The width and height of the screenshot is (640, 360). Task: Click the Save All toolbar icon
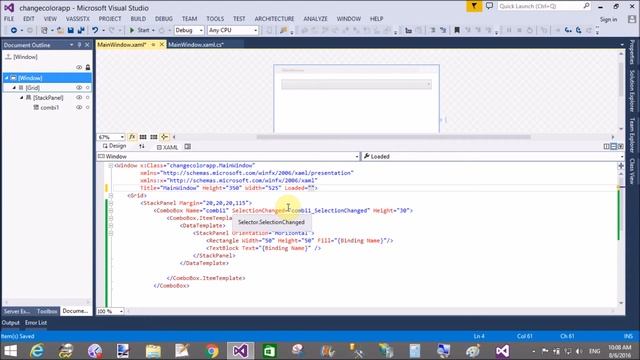pos(81,30)
